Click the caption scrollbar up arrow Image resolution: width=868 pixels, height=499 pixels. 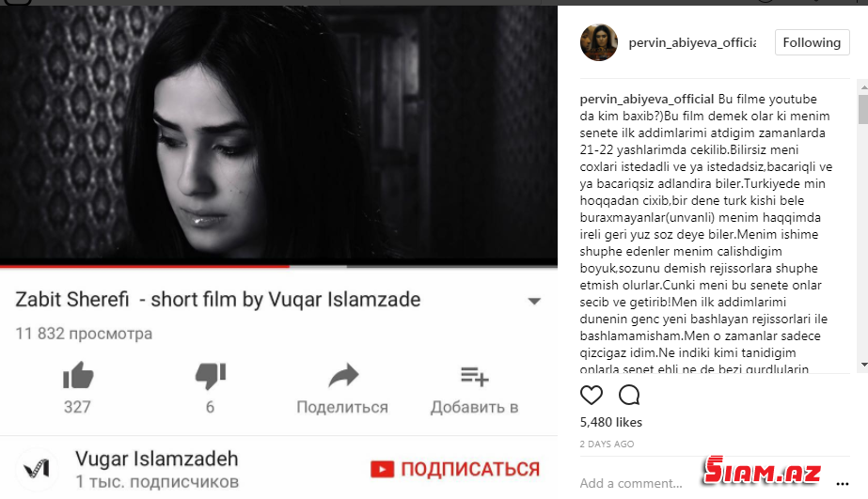(863, 87)
